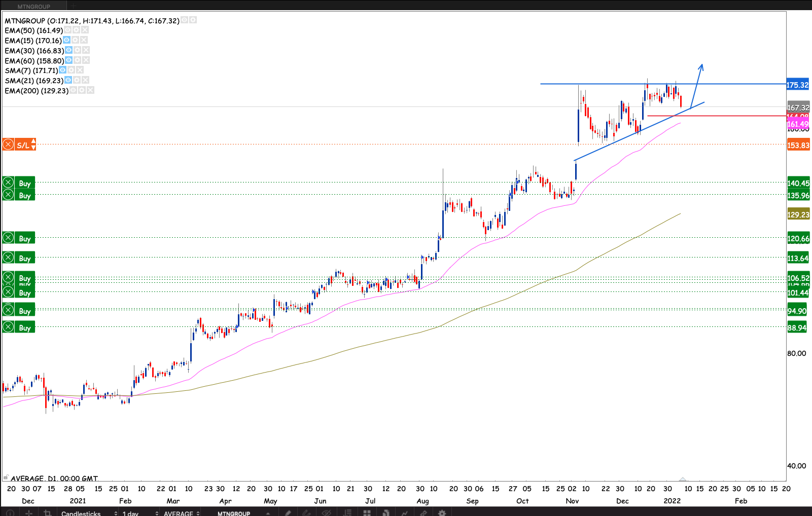
Task: Change the 1 day timeframe dropdown
Action: click(140, 513)
